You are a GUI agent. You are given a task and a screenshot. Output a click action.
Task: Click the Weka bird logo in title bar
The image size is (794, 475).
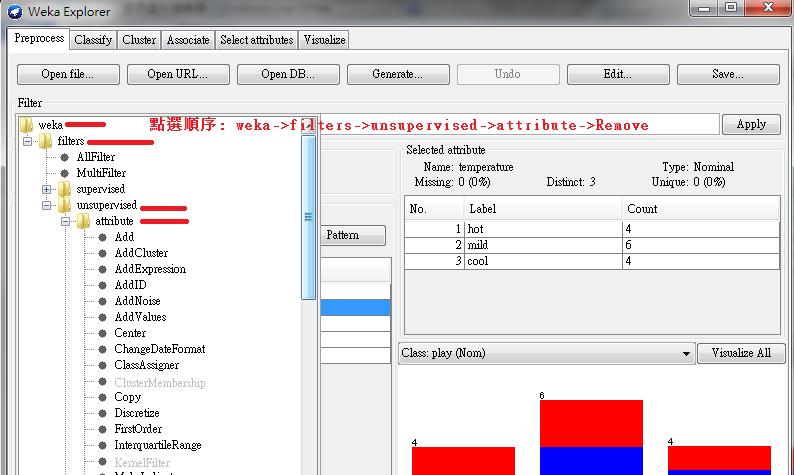15,11
